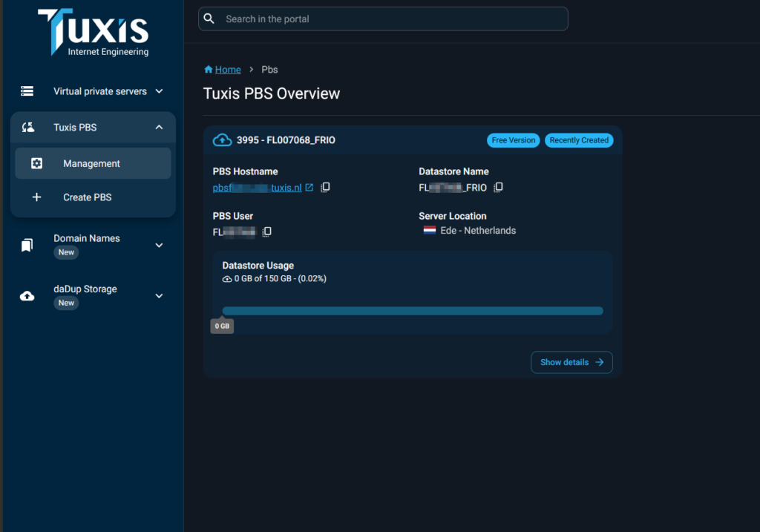The width and height of the screenshot is (760, 532).
Task: Click the New badge under daDup Storage
Action: (66, 303)
